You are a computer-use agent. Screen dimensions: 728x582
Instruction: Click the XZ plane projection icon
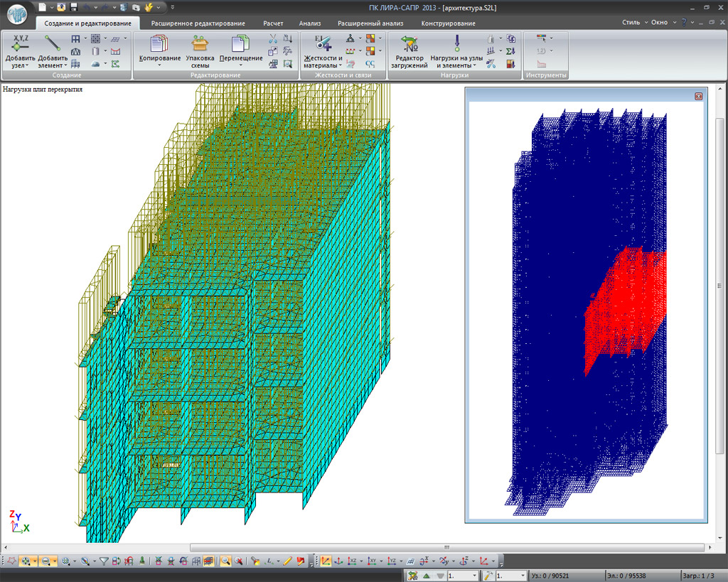click(x=353, y=561)
